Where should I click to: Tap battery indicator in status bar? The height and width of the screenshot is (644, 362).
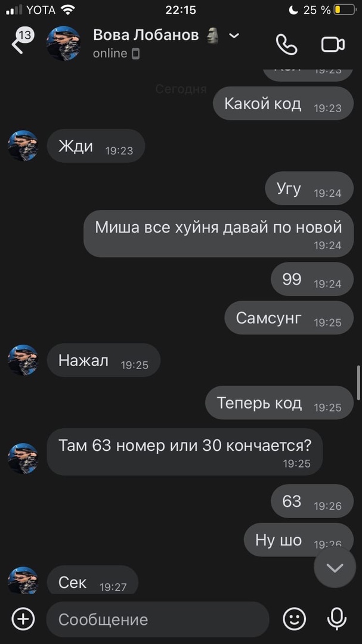tap(344, 10)
